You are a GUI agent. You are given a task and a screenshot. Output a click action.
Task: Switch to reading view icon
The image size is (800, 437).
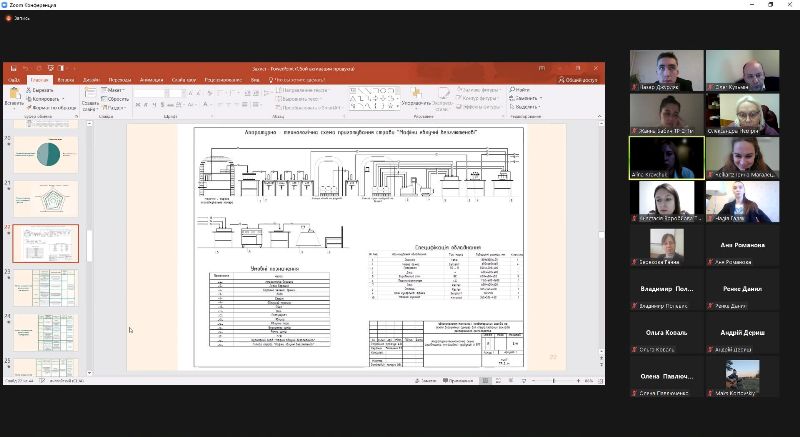point(511,381)
